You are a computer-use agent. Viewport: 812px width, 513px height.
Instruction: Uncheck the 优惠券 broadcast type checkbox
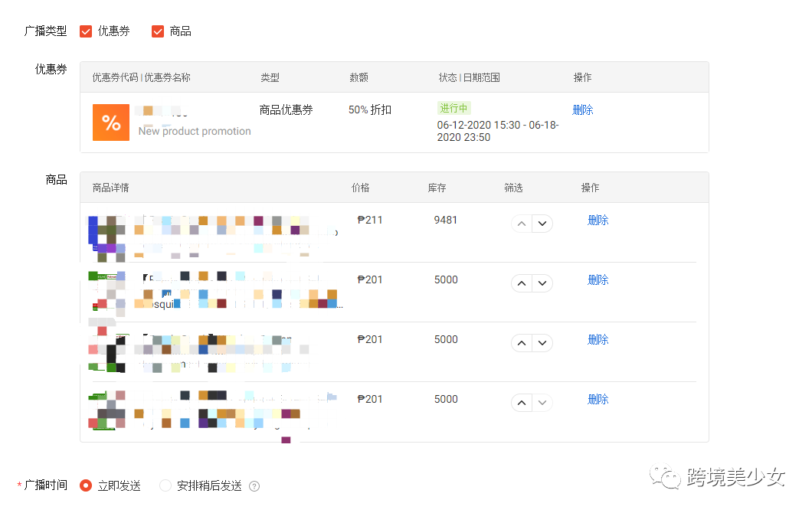86,31
